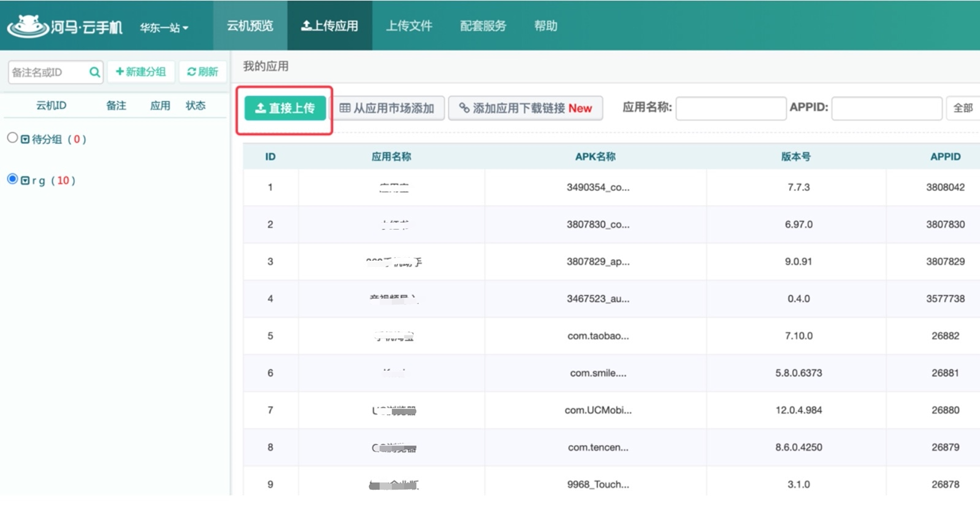Click the 帮助 menu item

point(545,26)
